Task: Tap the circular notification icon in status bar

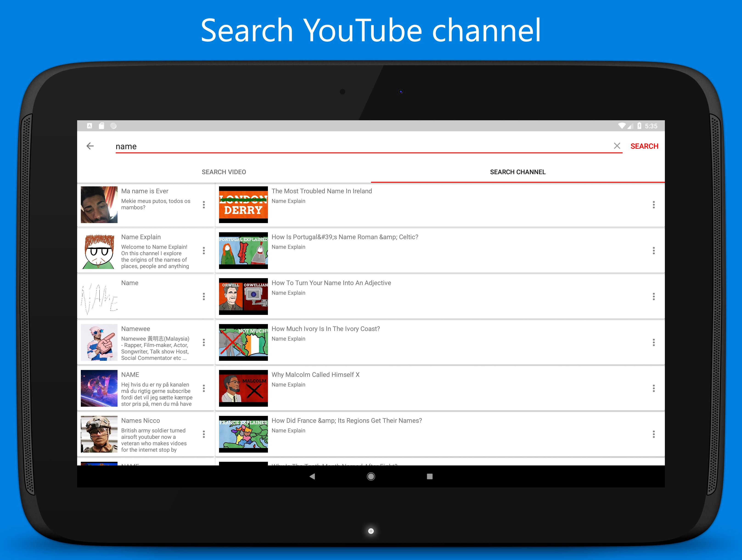Action: click(x=113, y=126)
